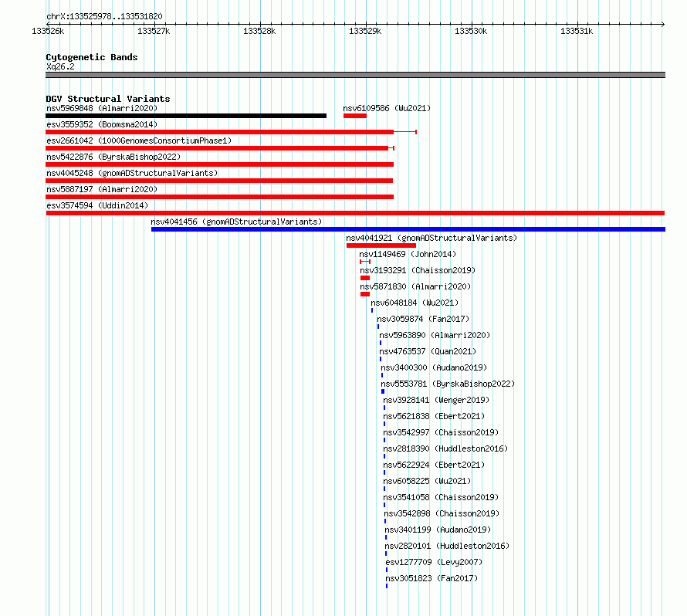Select nsv3059874 (Fan2017) variant
This screenshot has width=687, height=616.
423,319
